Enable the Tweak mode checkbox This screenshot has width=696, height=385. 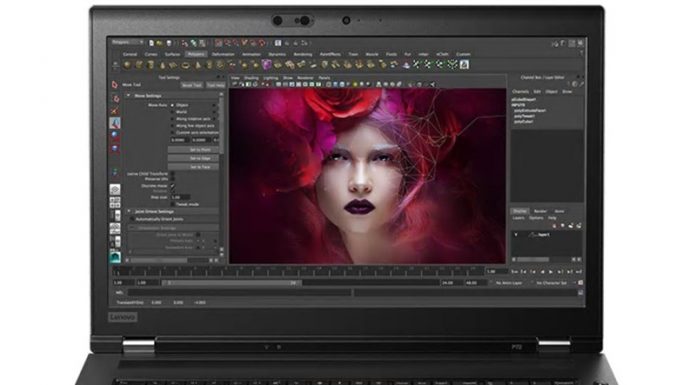click(173, 204)
